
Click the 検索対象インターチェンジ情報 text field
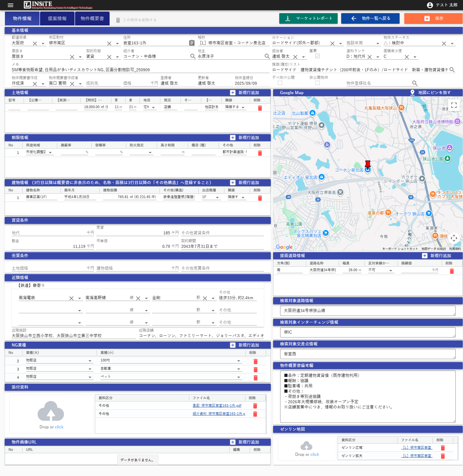tap(367, 332)
